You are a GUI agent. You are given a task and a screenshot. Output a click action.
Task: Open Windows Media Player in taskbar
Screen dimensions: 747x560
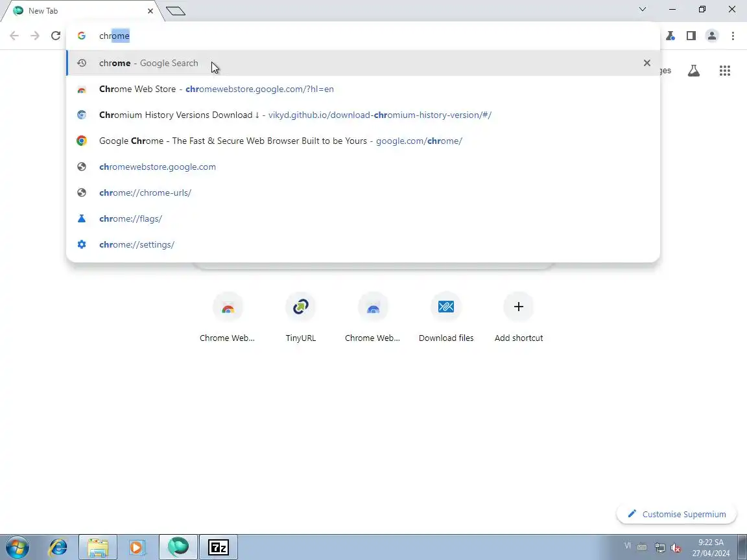pos(137,547)
